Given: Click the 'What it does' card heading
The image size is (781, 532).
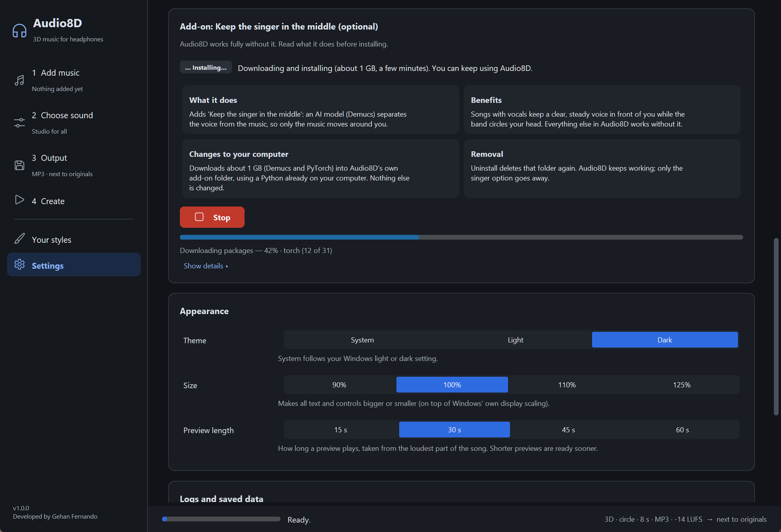Looking at the screenshot, I should pyautogui.click(x=213, y=100).
